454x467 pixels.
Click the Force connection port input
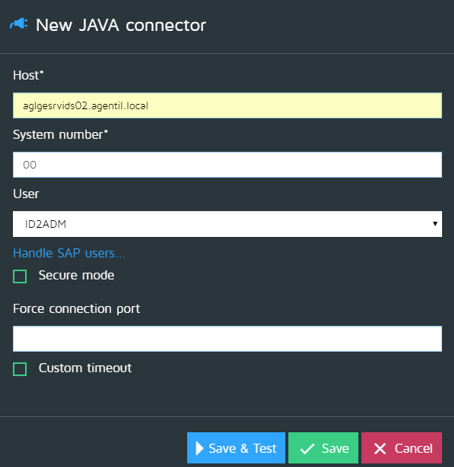pyautogui.click(x=227, y=339)
